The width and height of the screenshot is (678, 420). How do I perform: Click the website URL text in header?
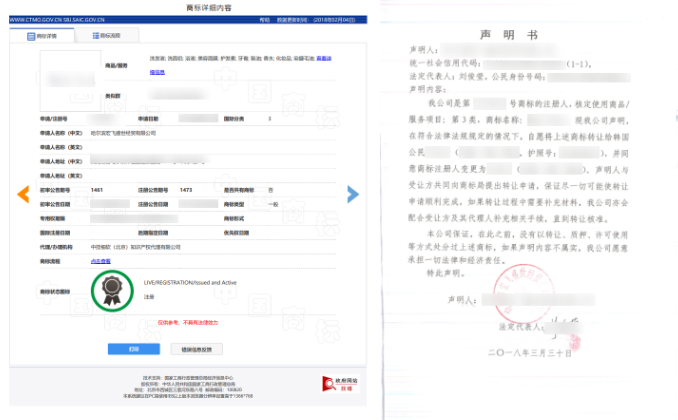pyautogui.click(x=57, y=20)
